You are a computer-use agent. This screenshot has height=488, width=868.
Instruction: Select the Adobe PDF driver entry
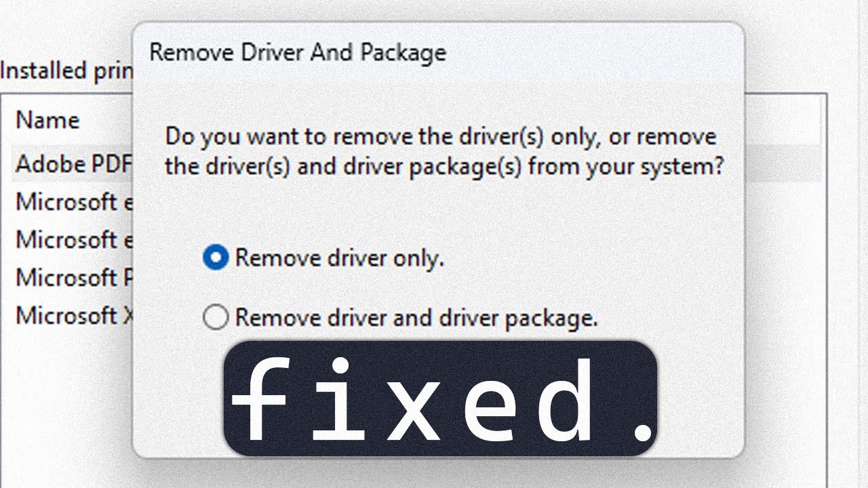[73, 164]
